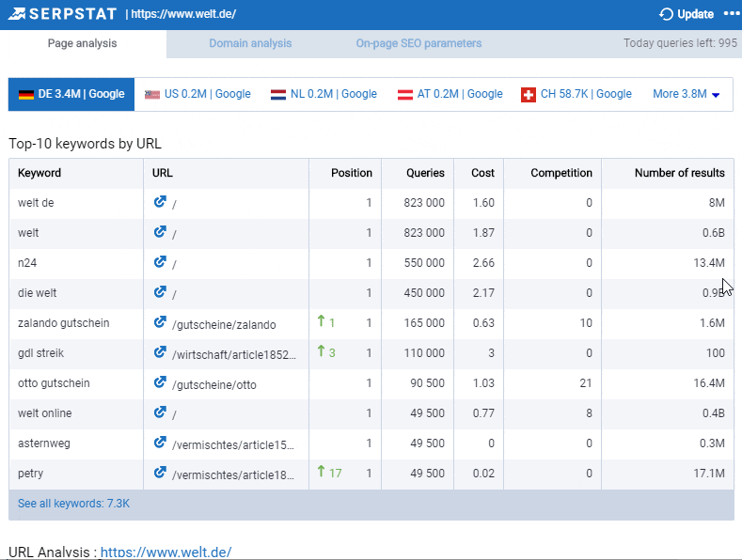742x560 pixels.
Task: Click the Austria flag icon
Action: pos(405,95)
